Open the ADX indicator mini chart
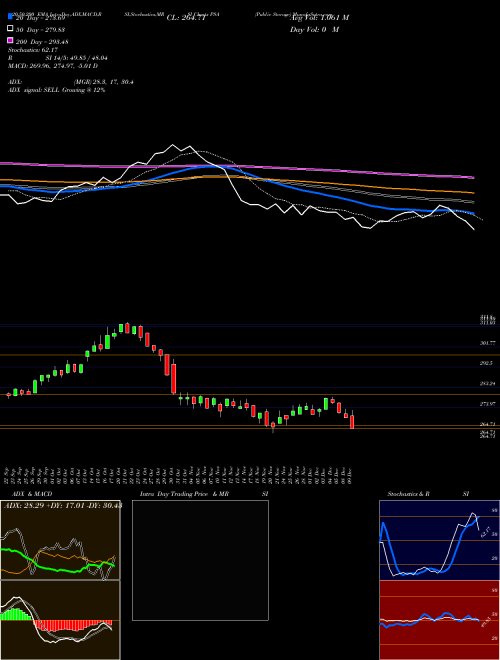 [x=60, y=540]
